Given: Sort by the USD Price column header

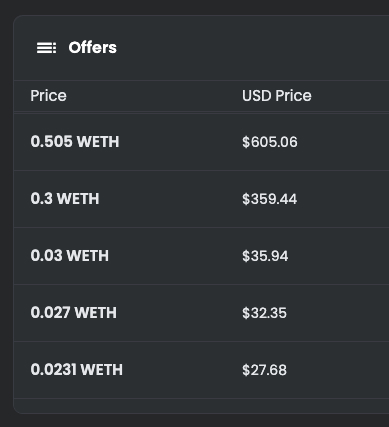Looking at the screenshot, I should [x=277, y=96].
